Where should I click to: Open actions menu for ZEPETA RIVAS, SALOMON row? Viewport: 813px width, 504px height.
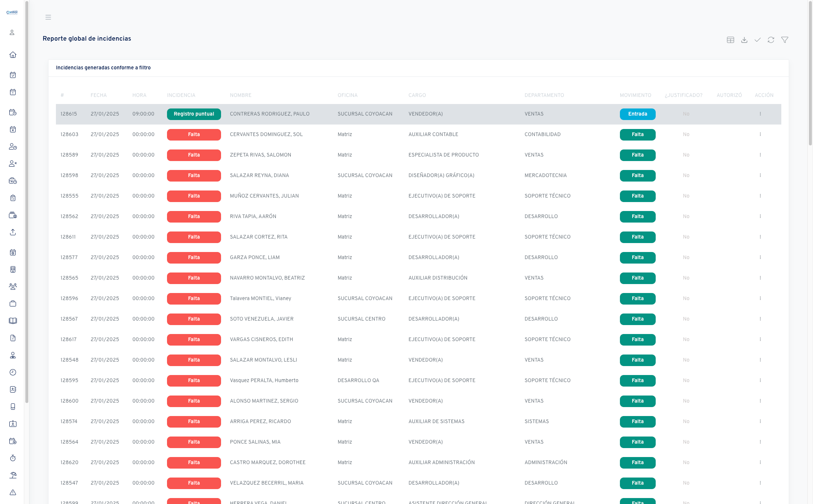tap(760, 155)
